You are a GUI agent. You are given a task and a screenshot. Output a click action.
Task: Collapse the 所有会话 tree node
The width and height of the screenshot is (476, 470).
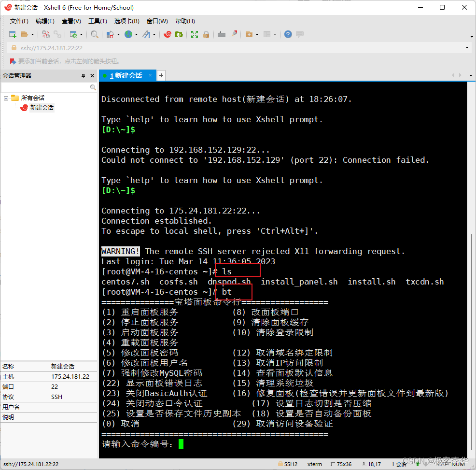6,98
